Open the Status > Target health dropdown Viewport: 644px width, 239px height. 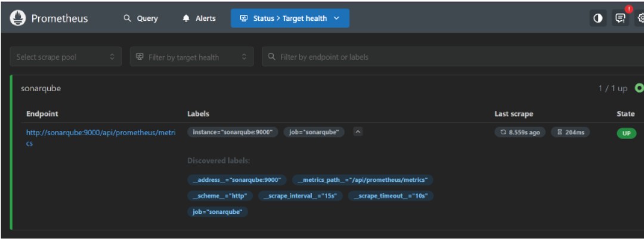pyautogui.click(x=290, y=18)
